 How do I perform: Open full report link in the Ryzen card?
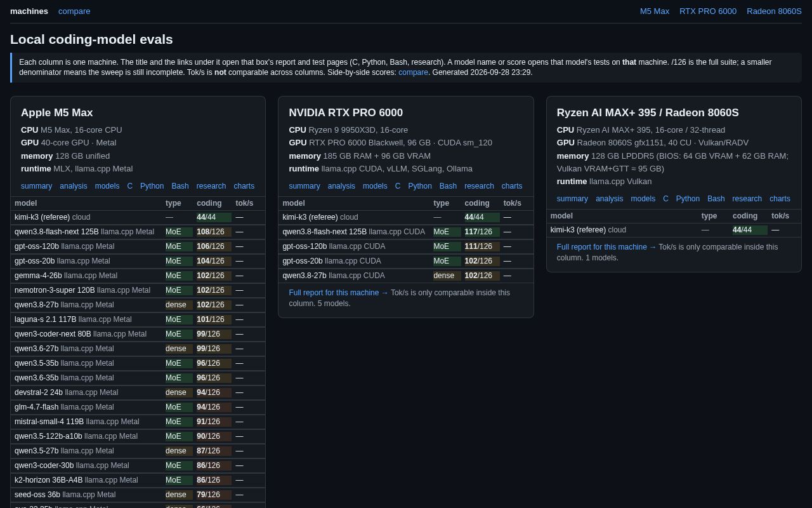[x=606, y=247]
